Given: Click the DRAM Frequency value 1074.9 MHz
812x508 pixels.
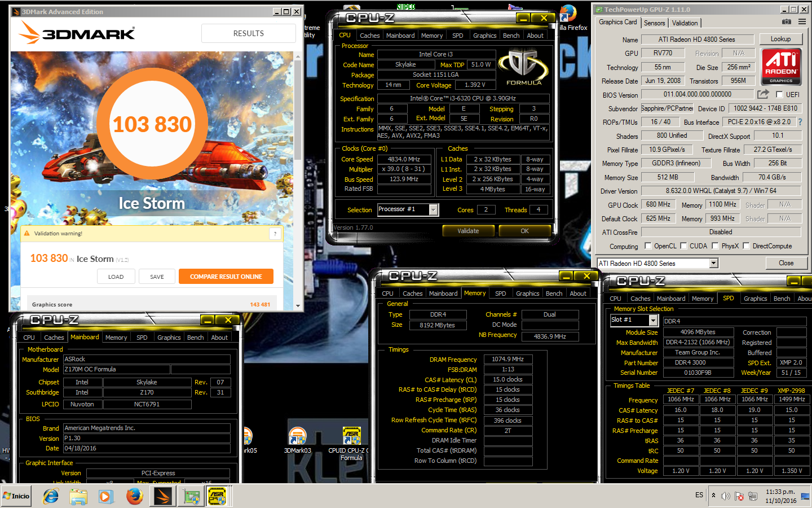Looking at the screenshot, I should tap(507, 359).
